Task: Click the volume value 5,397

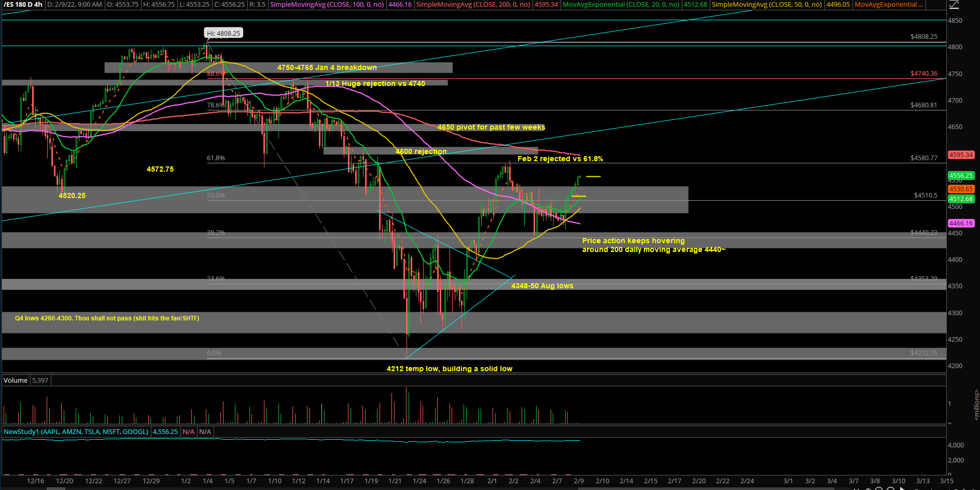Action: tap(40, 380)
